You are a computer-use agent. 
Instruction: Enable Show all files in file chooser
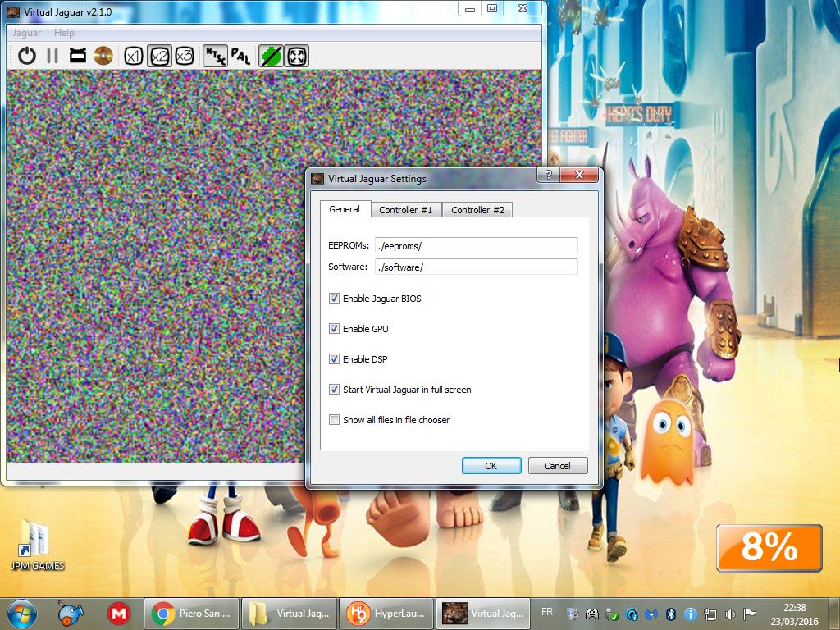(334, 420)
